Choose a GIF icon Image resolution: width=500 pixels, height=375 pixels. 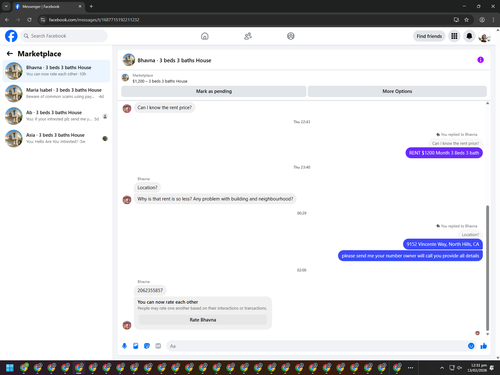click(158, 346)
